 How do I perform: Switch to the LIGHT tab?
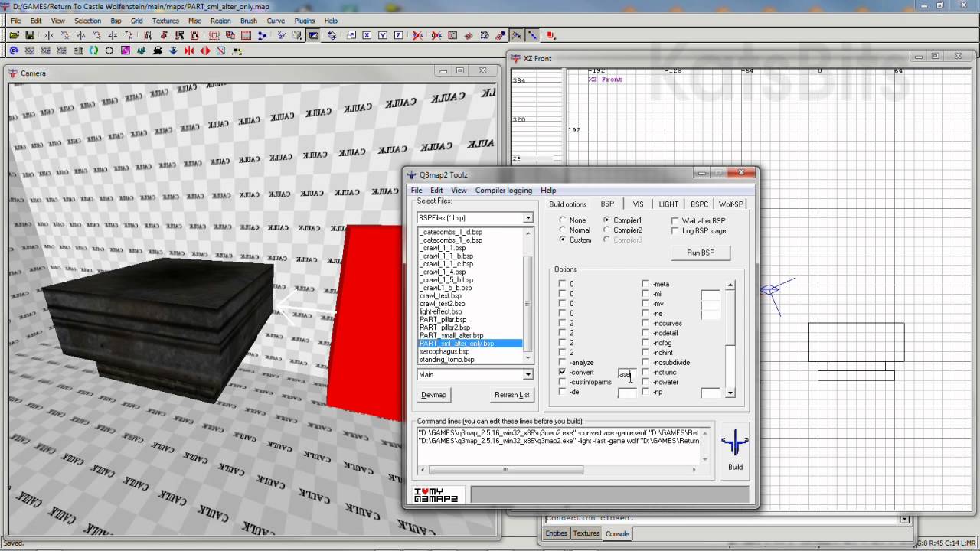668,204
